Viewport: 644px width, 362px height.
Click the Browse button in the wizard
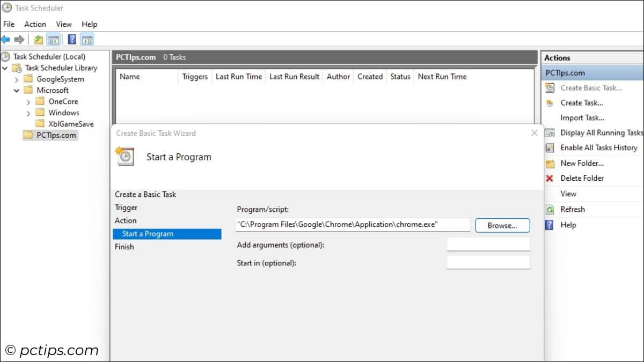[502, 225]
